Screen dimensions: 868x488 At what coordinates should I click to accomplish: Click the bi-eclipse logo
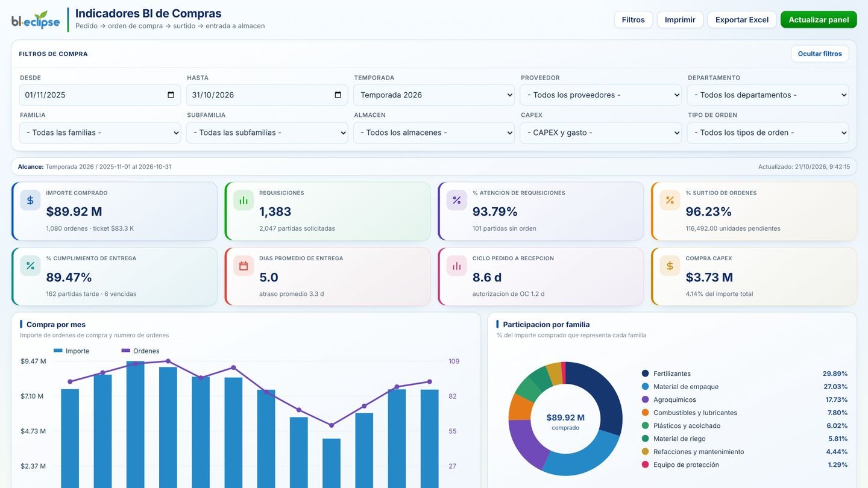pos(36,20)
